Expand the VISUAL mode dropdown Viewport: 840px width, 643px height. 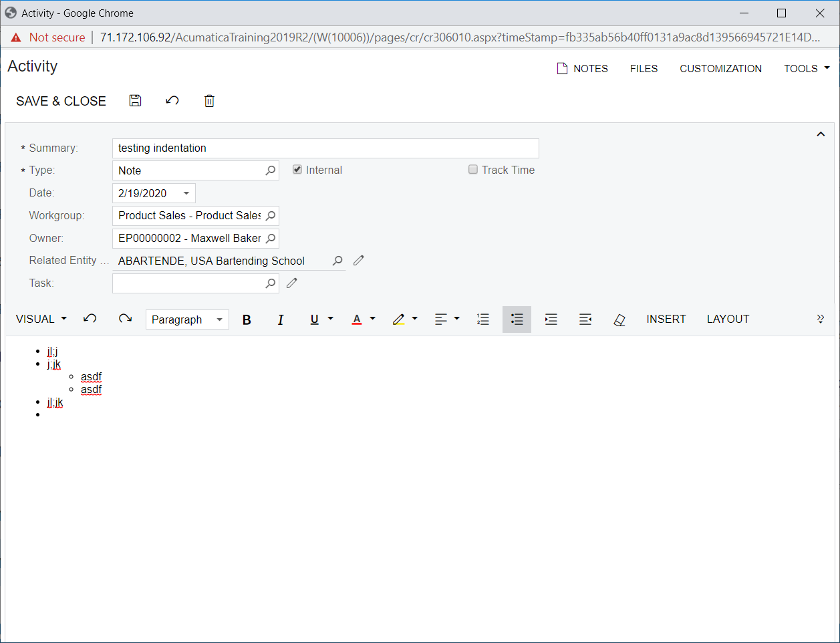click(41, 319)
